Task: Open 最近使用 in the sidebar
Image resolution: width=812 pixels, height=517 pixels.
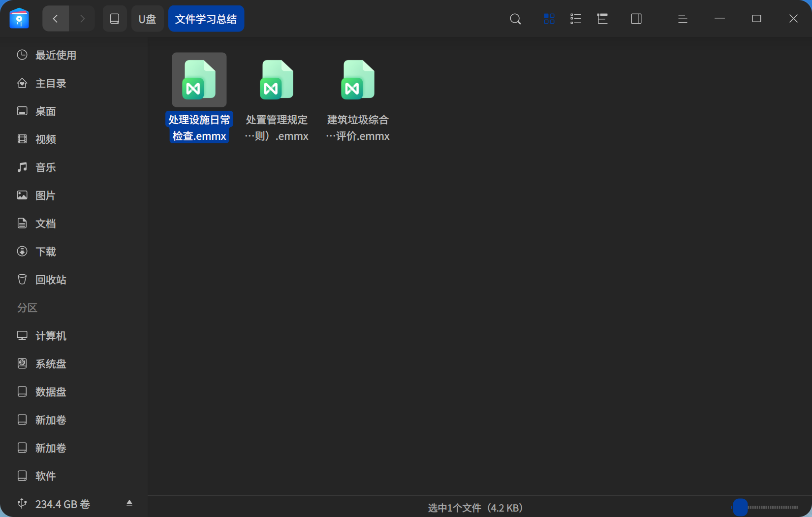Action: click(74, 55)
